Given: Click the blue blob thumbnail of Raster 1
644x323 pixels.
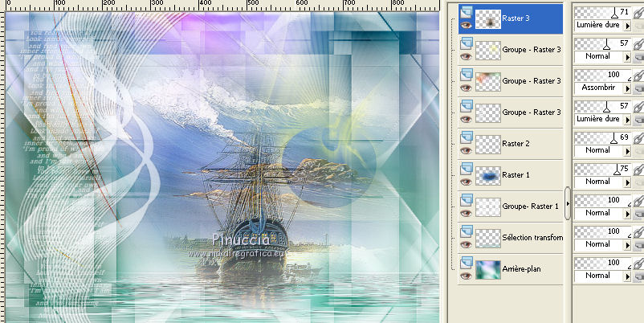Looking at the screenshot, I should [x=488, y=175].
